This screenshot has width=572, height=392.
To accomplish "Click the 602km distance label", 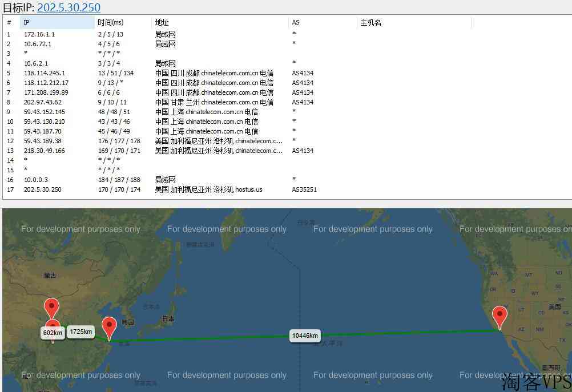I will 52,333.
